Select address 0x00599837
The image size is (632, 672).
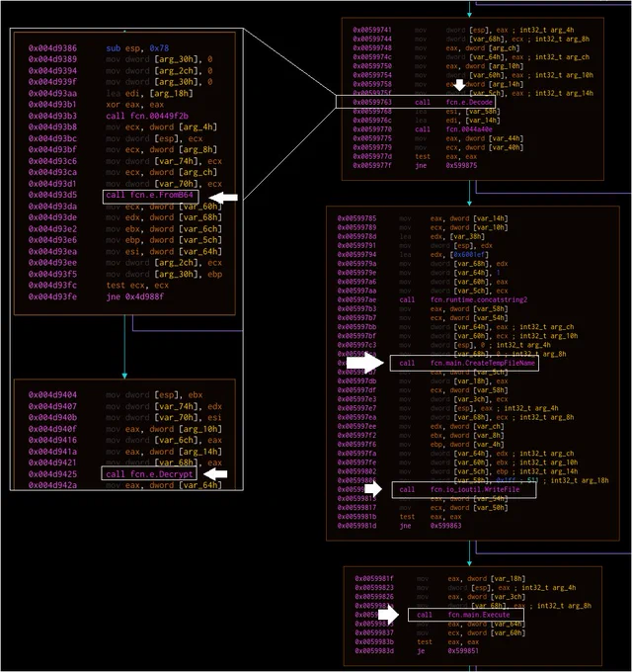[x=374, y=632]
